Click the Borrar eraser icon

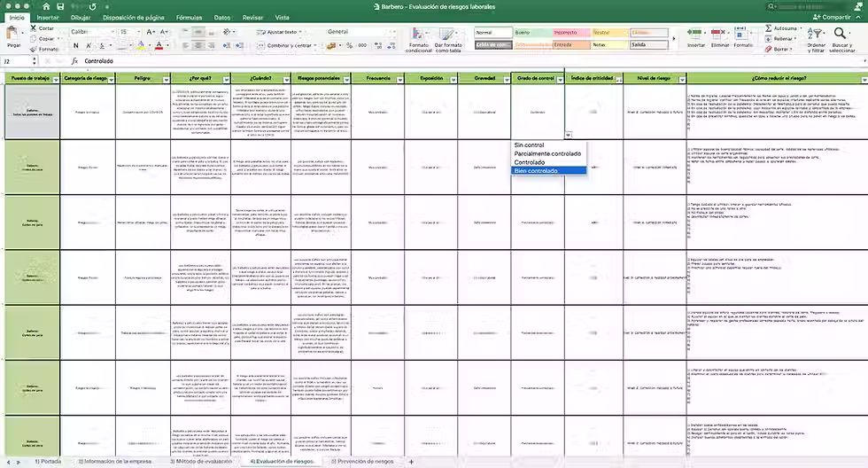[x=769, y=50]
